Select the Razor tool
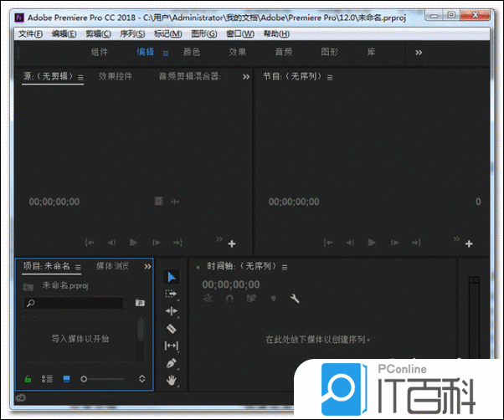The image size is (504, 420). click(172, 329)
